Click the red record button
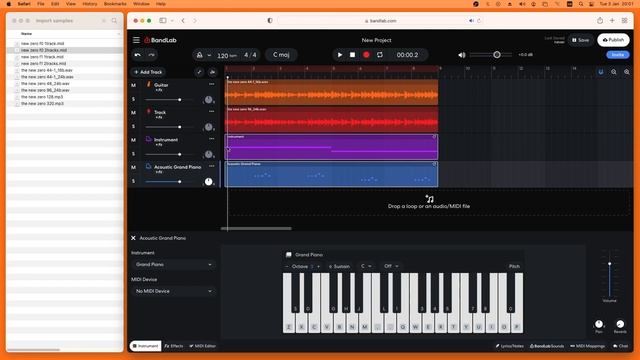Image resolution: width=640 pixels, height=360 pixels. [x=366, y=55]
